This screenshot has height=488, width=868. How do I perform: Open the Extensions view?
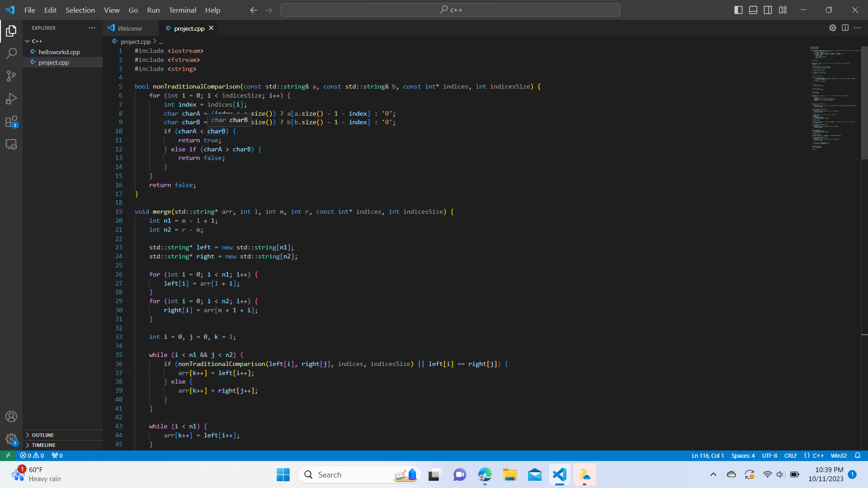[x=11, y=122]
